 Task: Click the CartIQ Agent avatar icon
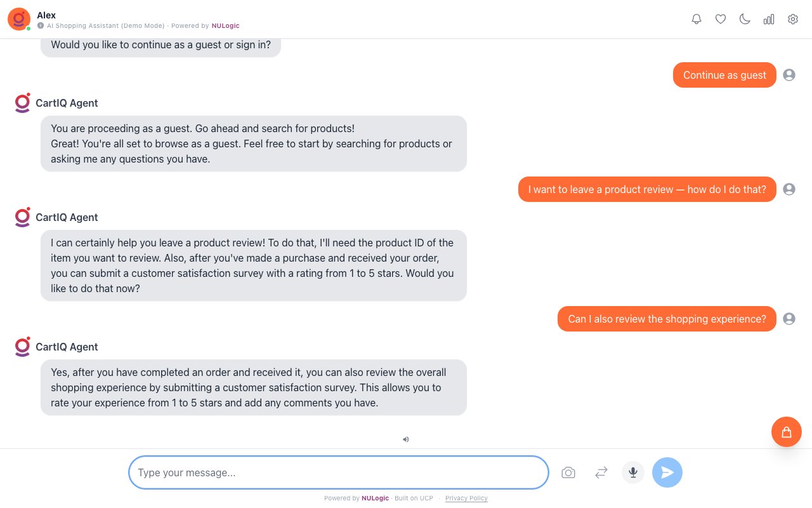[x=22, y=103]
